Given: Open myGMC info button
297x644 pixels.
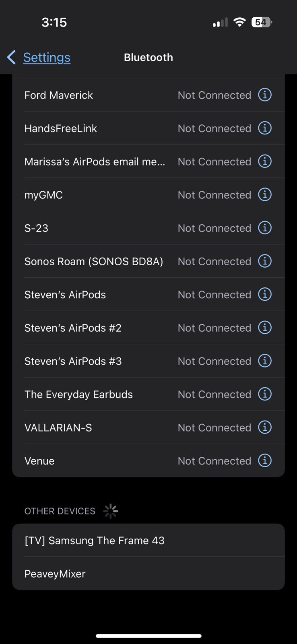Looking at the screenshot, I should pyautogui.click(x=264, y=195).
